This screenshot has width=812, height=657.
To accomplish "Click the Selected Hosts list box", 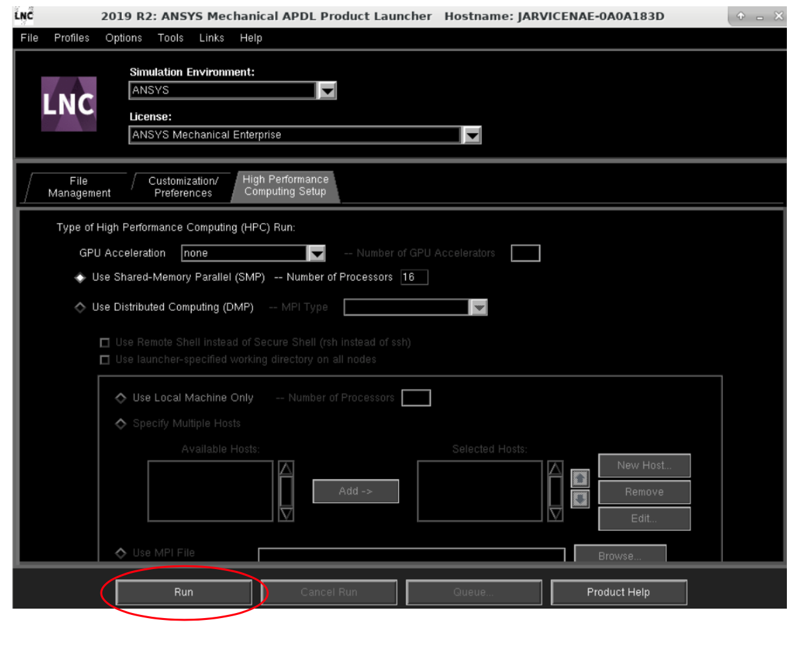I will [480, 491].
